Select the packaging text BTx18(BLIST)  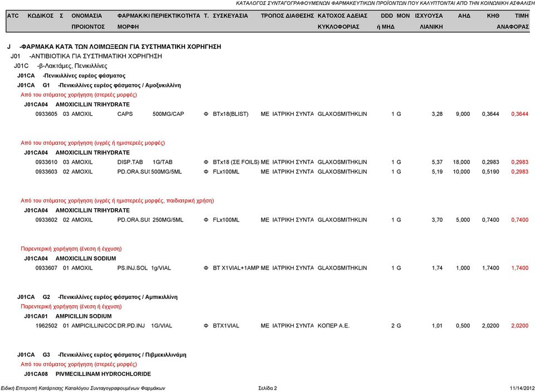coord(231,114)
